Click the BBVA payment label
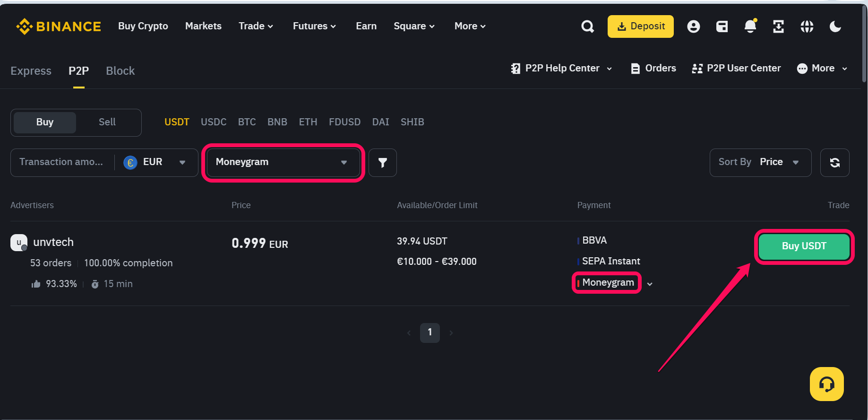Viewport: 868px width, 420px height. pyautogui.click(x=594, y=241)
